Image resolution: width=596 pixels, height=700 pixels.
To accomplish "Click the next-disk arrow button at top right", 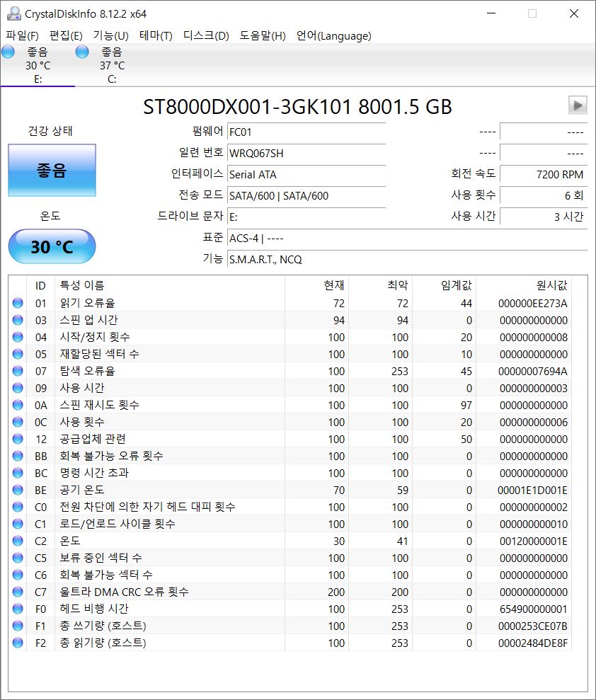I will coord(578,105).
